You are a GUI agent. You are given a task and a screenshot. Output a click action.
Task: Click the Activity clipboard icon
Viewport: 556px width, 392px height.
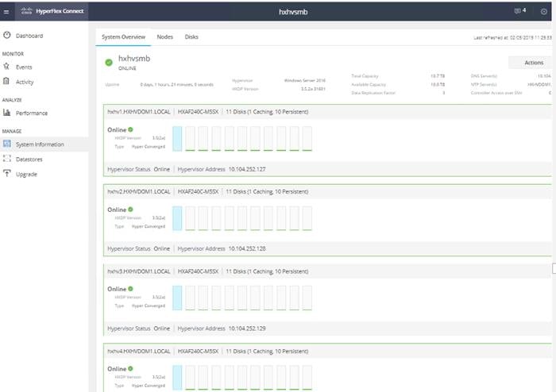[x=6, y=81]
